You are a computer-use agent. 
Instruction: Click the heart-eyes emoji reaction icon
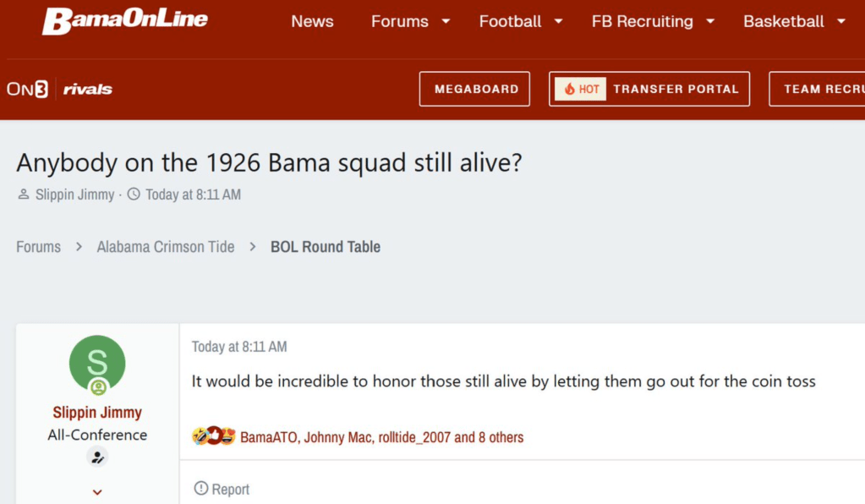pyautogui.click(x=227, y=437)
